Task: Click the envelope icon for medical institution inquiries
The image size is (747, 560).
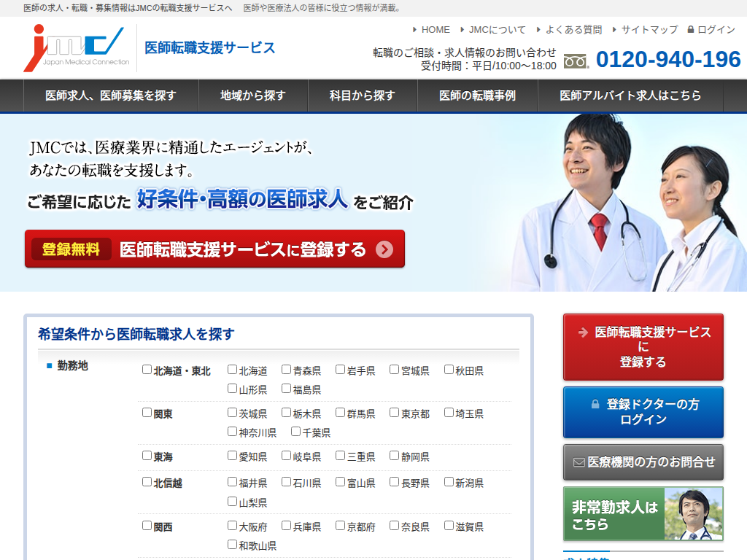Action: point(578,460)
